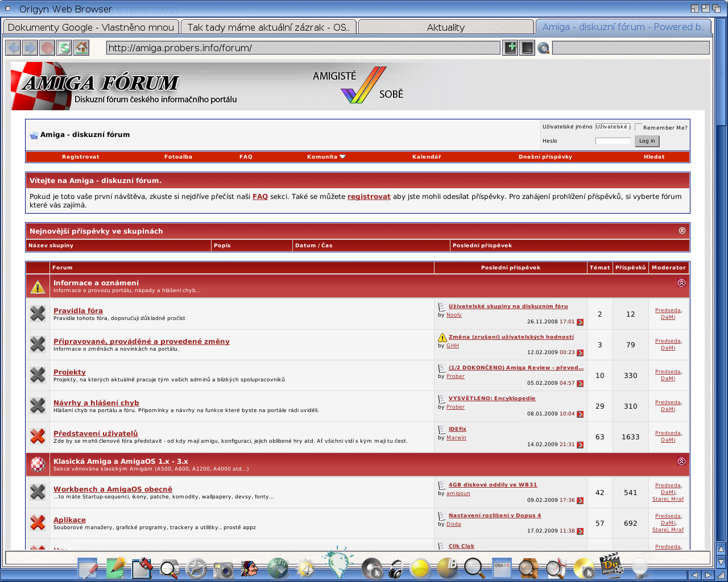Screen dimensions: 728x582
Task: Collapse the Klasická Amiga a AmigaOS category
Action: (681, 461)
